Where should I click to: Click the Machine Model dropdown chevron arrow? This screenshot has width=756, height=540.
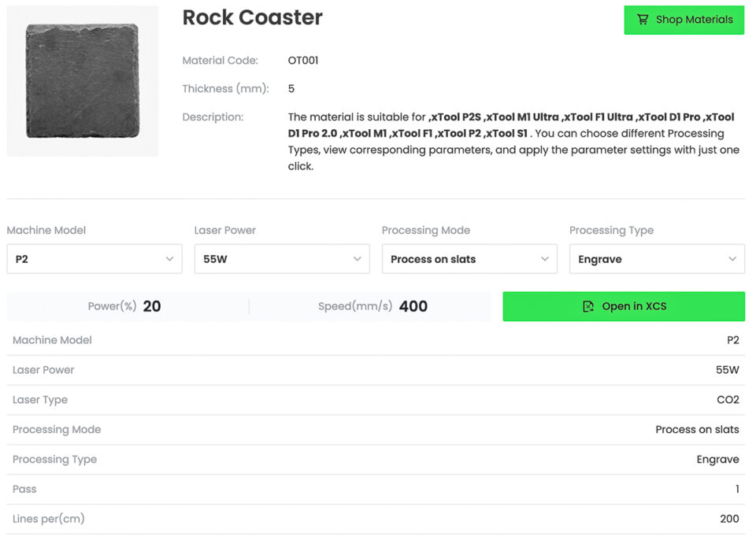(x=169, y=259)
